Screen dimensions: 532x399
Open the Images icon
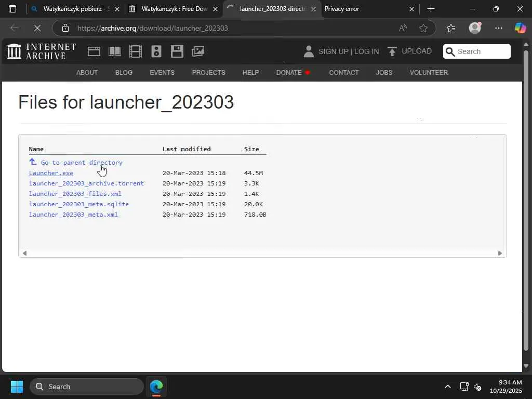click(x=198, y=51)
